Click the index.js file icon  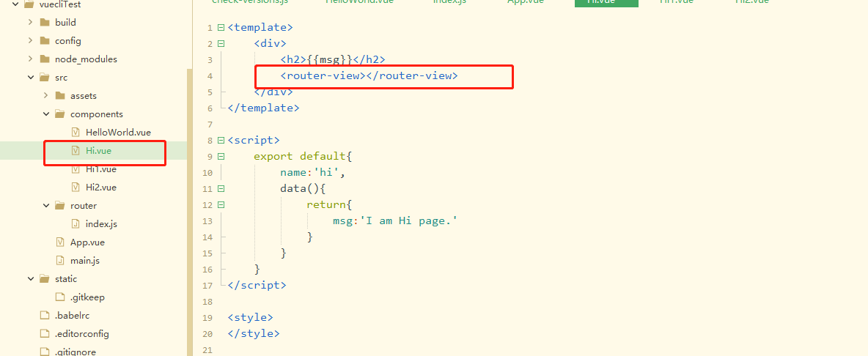tap(76, 224)
